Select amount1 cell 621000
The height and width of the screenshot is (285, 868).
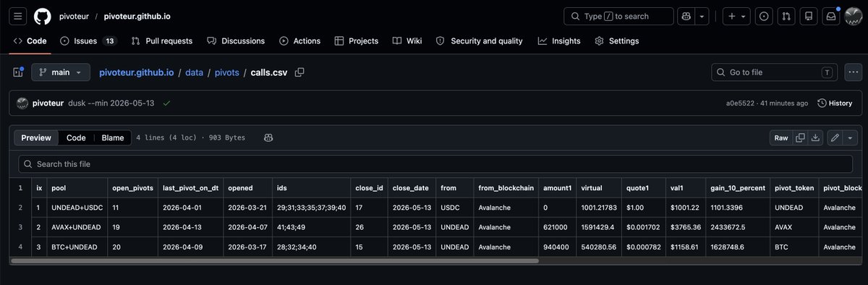(557, 227)
